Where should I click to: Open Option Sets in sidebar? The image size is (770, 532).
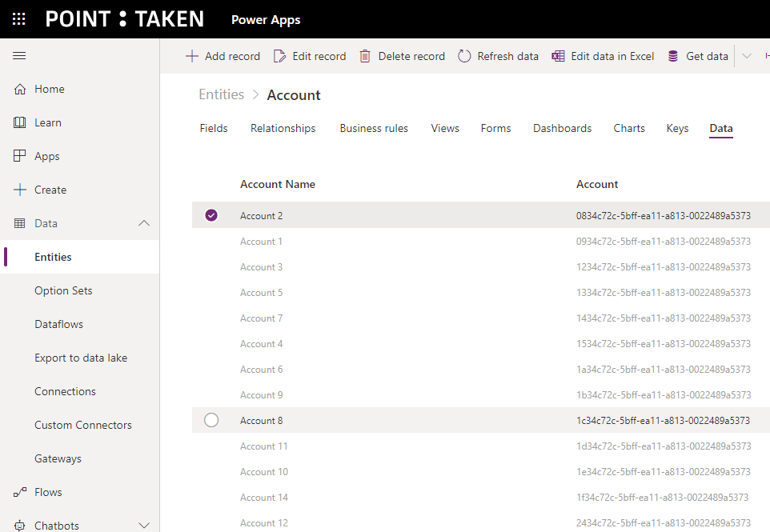63,290
